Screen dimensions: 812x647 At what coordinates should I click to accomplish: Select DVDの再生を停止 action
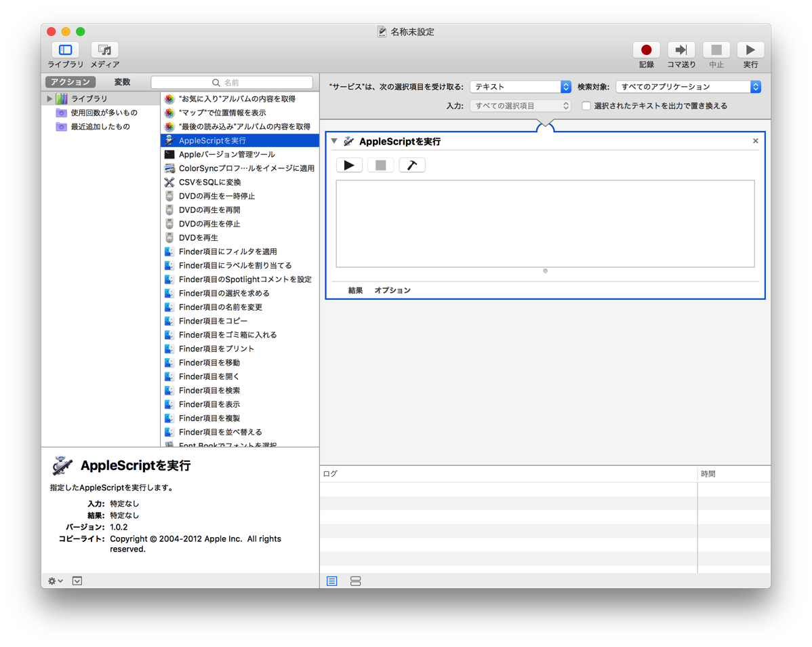tap(240, 224)
